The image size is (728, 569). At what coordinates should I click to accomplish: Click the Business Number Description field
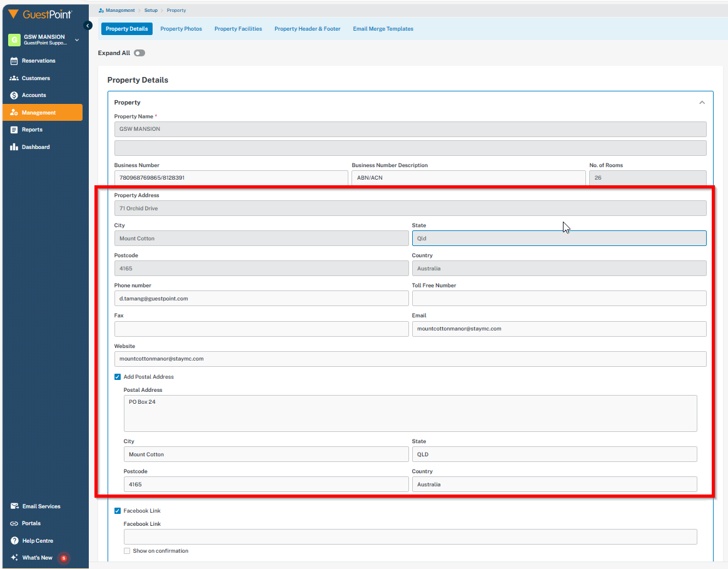tap(468, 178)
